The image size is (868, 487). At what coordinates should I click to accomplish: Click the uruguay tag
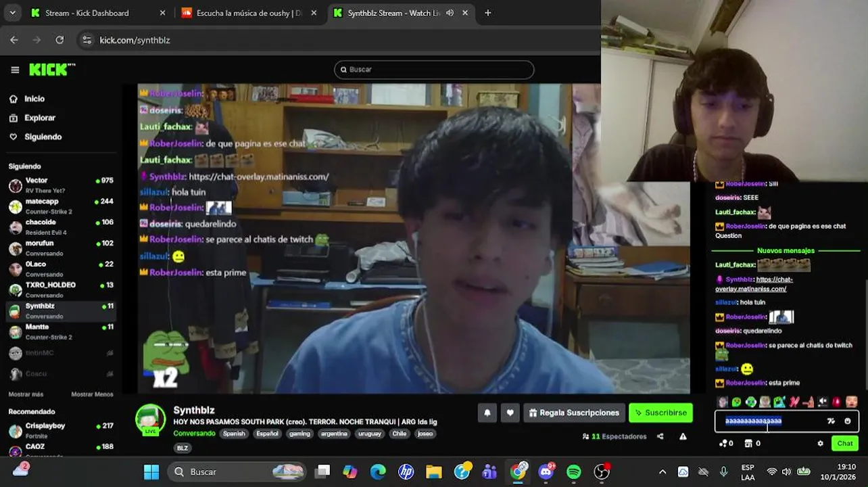[370, 434]
